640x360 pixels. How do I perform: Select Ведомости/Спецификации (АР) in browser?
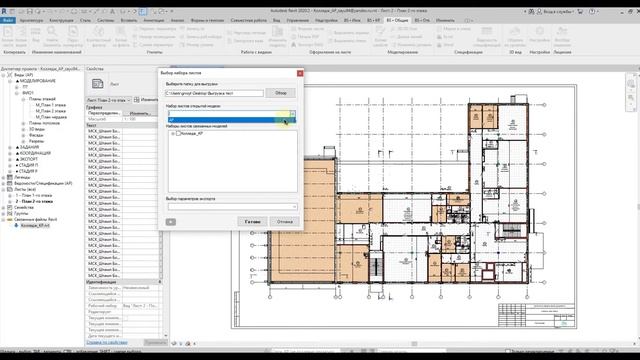[x=43, y=183]
